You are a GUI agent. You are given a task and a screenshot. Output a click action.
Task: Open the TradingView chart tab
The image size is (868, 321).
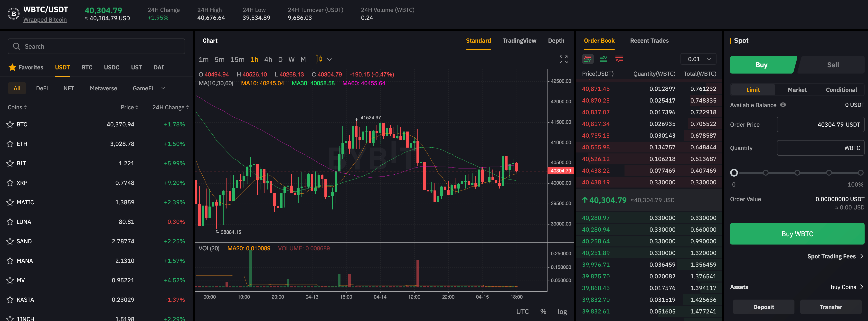tap(519, 41)
